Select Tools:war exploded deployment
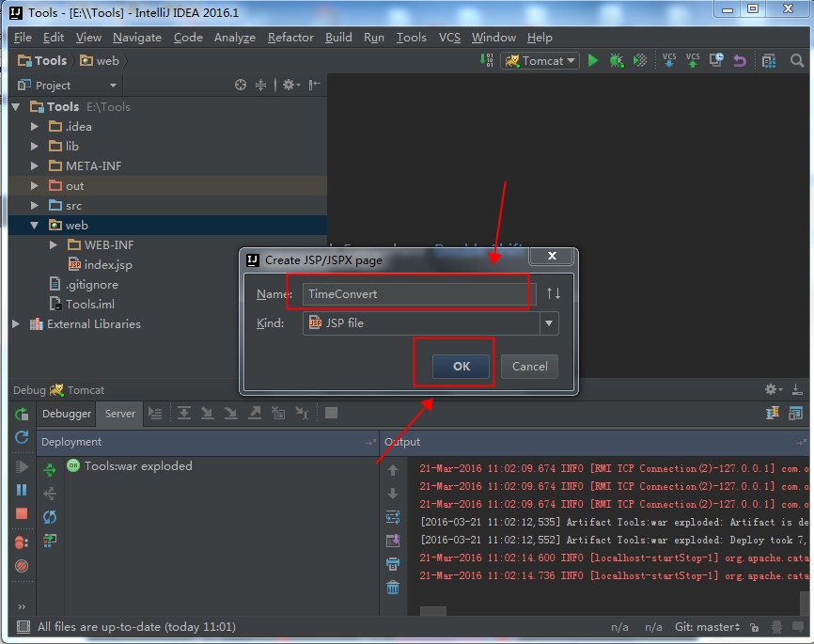Image resolution: width=814 pixels, height=644 pixels. click(130, 466)
